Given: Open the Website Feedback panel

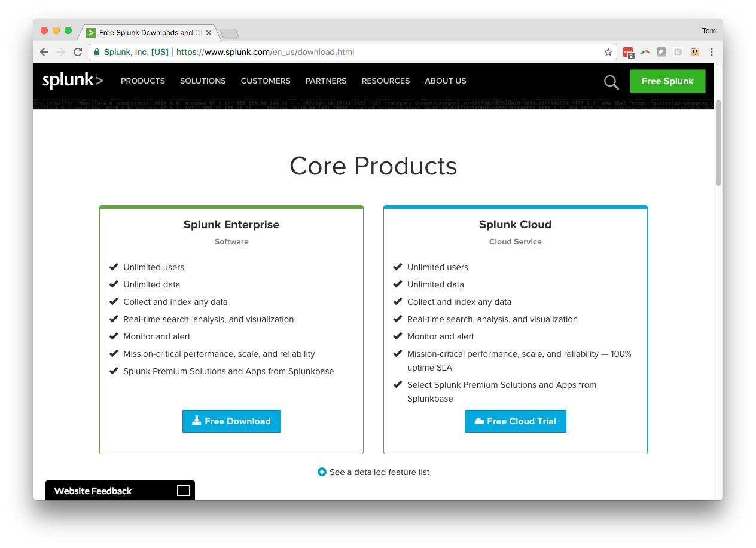Looking at the screenshot, I should coord(93,491).
